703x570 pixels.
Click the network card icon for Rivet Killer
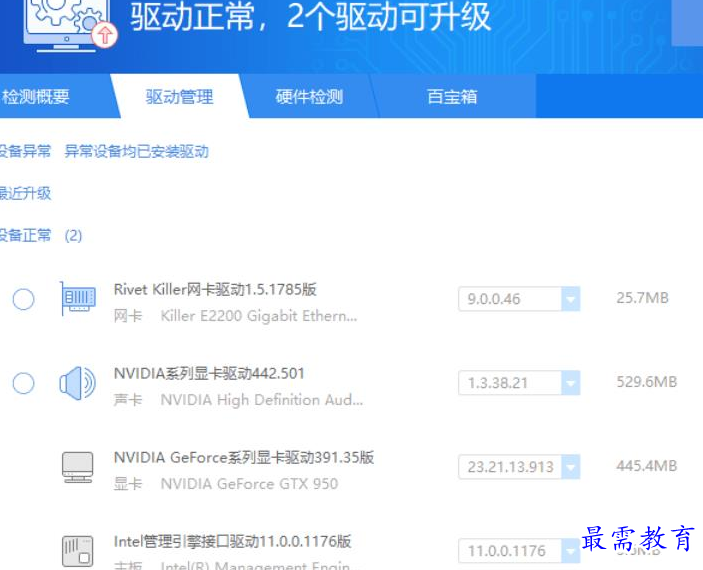pyautogui.click(x=78, y=298)
